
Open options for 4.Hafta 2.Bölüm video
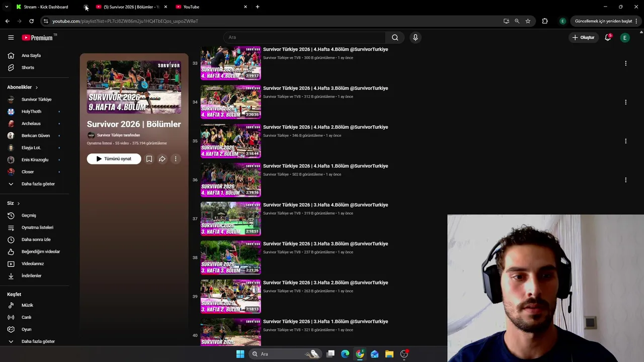tap(625, 141)
